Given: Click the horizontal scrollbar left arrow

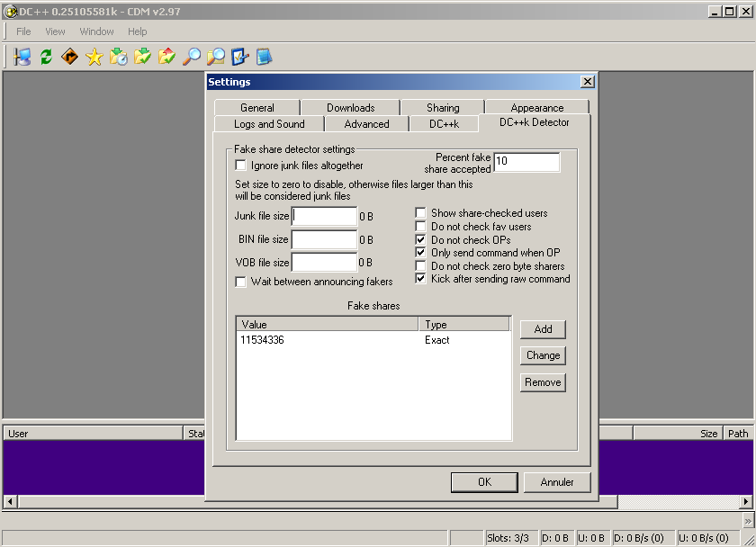Looking at the screenshot, I should [11, 502].
